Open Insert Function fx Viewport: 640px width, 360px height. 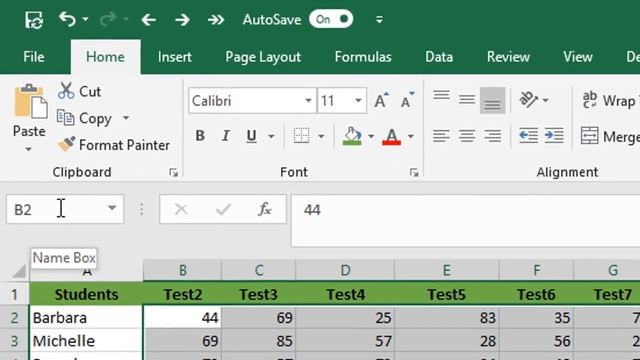click(265, 209)
